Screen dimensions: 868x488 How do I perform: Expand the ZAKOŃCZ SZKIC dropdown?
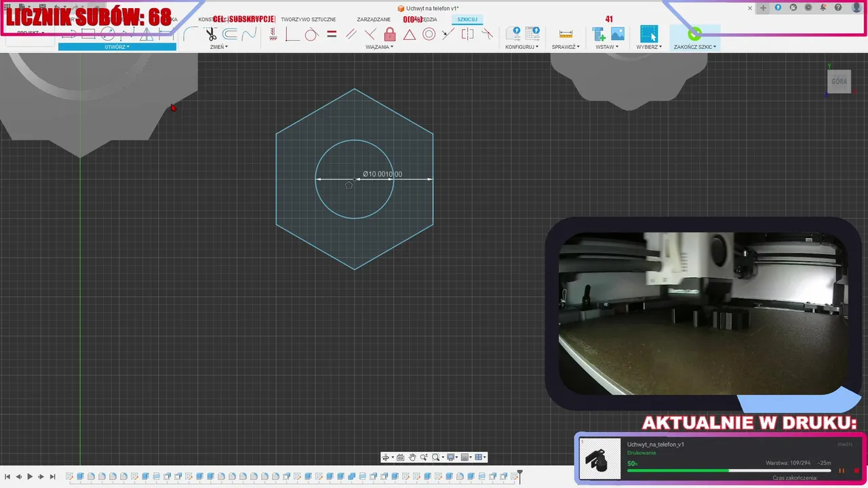coord(695,47)
